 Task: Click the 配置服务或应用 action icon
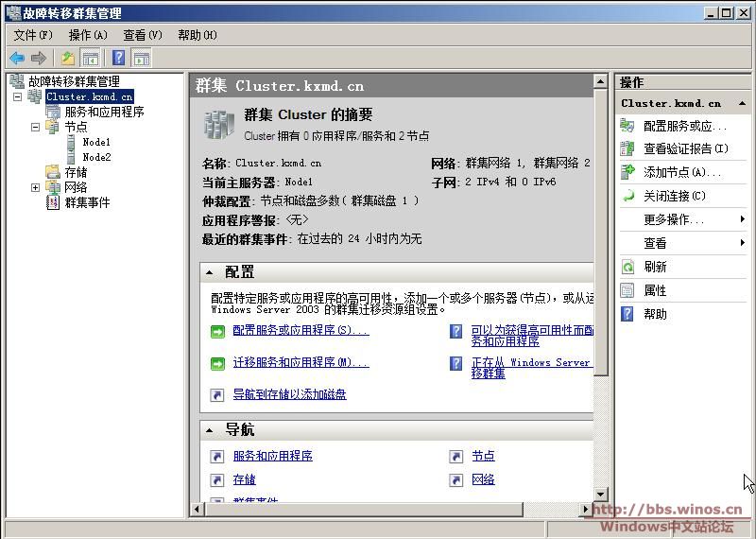pos(627,126)
